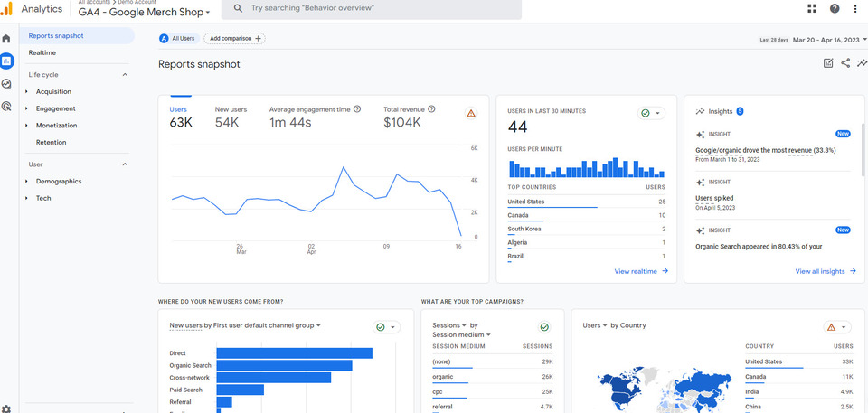Click the share report icon
The image size is (868, 413).
click(845, 63)
